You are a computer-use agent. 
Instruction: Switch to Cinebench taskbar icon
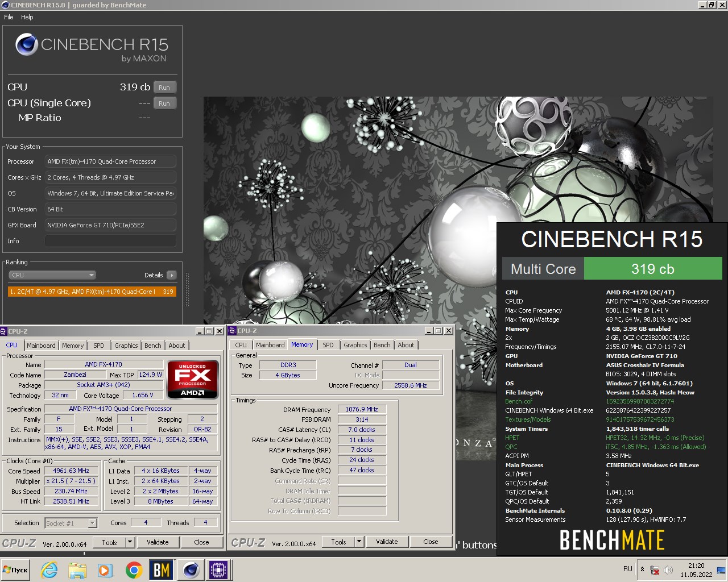point(191,569)
